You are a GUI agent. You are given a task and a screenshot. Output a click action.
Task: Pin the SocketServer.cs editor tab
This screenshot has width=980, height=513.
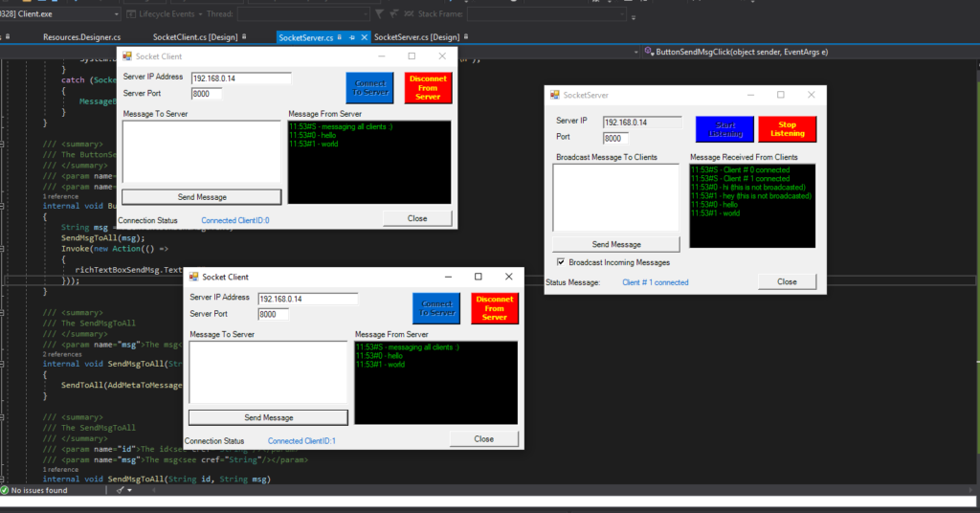pyautogui.click(x=352, y=37)
